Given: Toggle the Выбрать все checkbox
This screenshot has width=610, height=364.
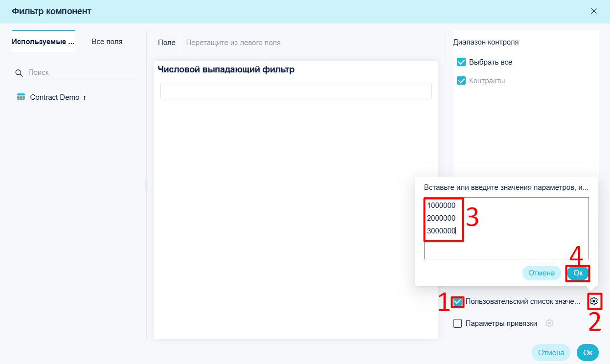Looking at the screenshot, I should coord(461,62).
